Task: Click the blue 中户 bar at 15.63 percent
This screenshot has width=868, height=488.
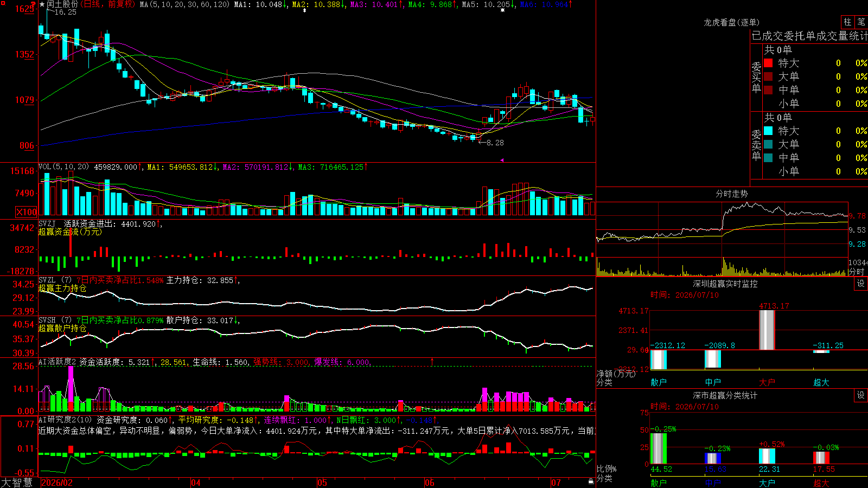Action: click(712, 459)
